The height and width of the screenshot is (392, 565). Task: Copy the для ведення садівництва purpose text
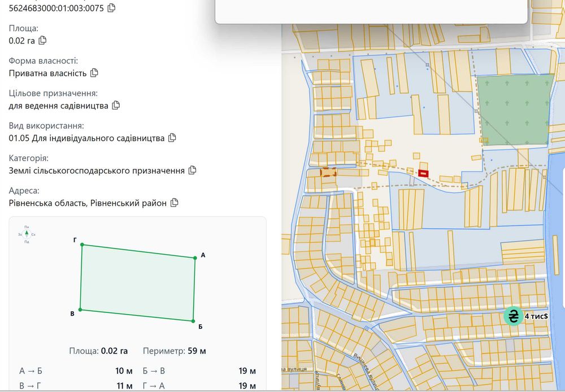pyautogui.click(x=116, y=105)
